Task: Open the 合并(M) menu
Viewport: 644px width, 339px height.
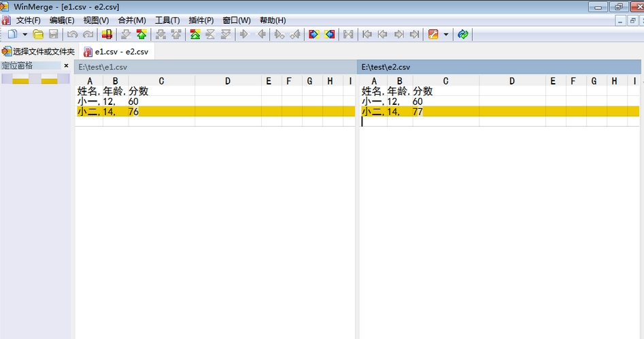Action: 132,20
